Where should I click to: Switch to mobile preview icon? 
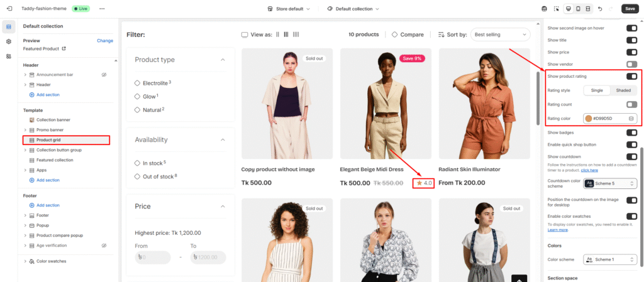pos(579,9)
